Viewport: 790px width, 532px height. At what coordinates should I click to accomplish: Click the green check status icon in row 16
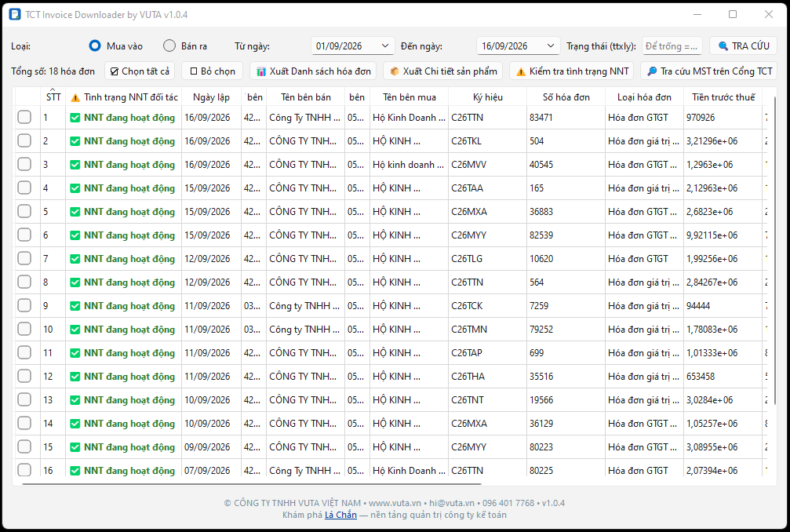click(75, 471)
